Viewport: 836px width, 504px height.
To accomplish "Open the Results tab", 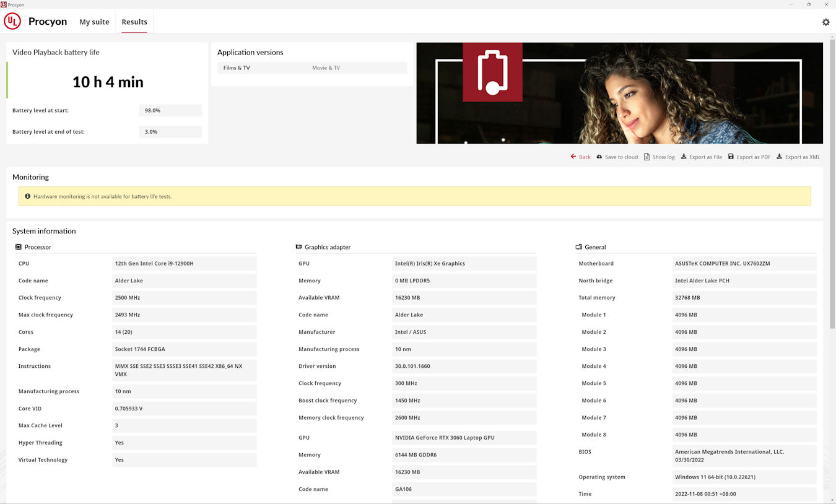I will tap(134, 22).
